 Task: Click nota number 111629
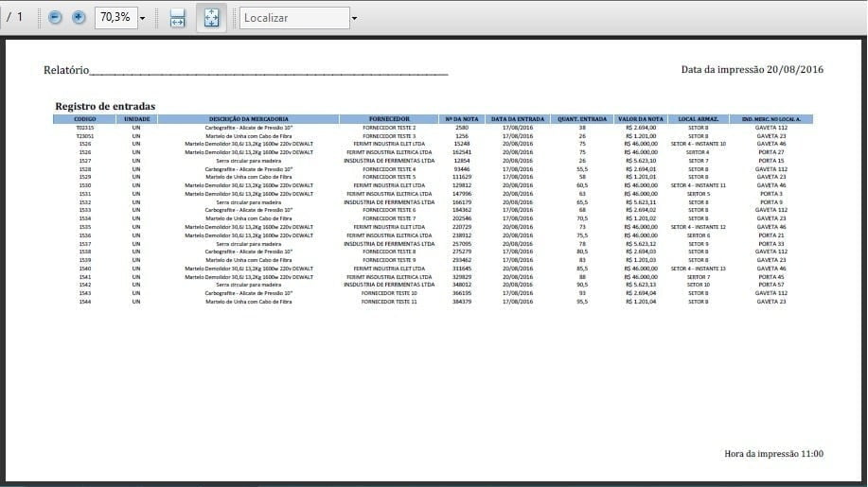pos(462,177)
